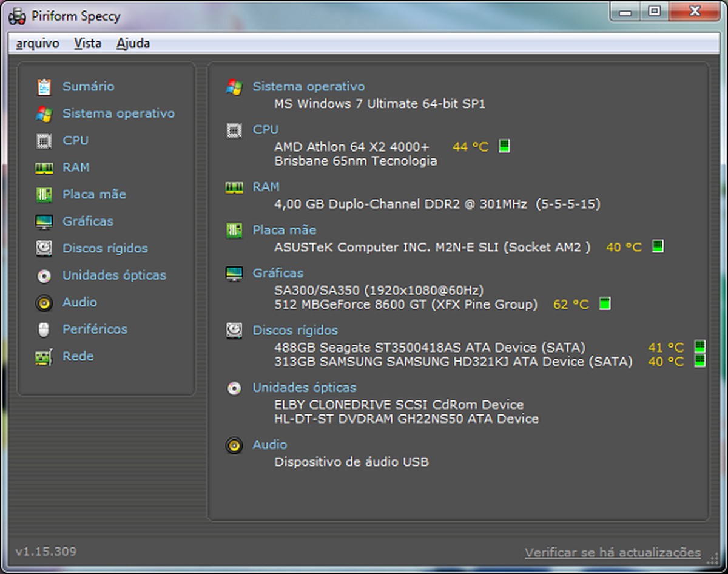Click the Discos rígidos heading in summary panel
The height and width of the screenshot is (574, 728).
295,330
